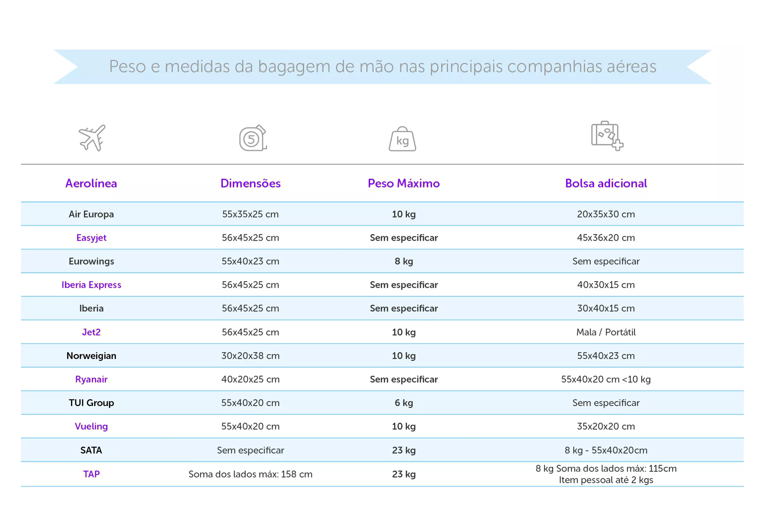Click Vueling extra bag 35x20x20 cm

(x=606, y=426)
